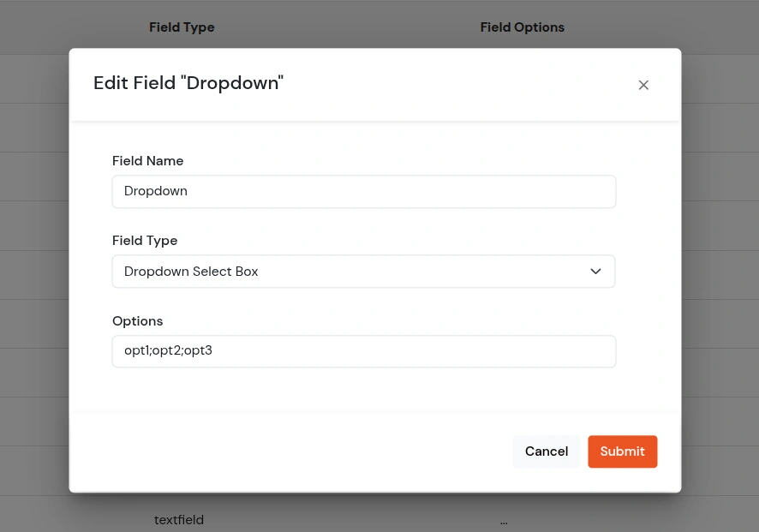Click the Field Type column header
Viewport: 759px width, 532px height.
(182, 27)
